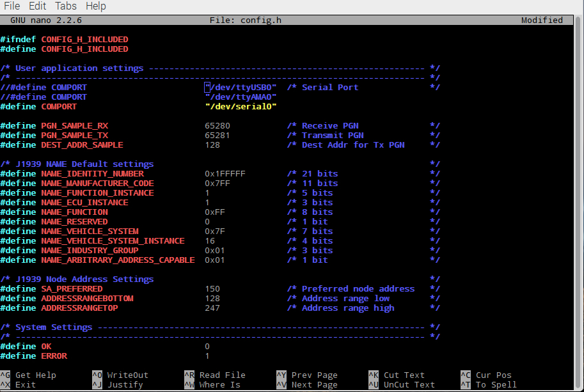Image resolution: width=584 pixels, height=392 pixels.
Task: Open the Tabs menu
Action: (x=66, y=6)
